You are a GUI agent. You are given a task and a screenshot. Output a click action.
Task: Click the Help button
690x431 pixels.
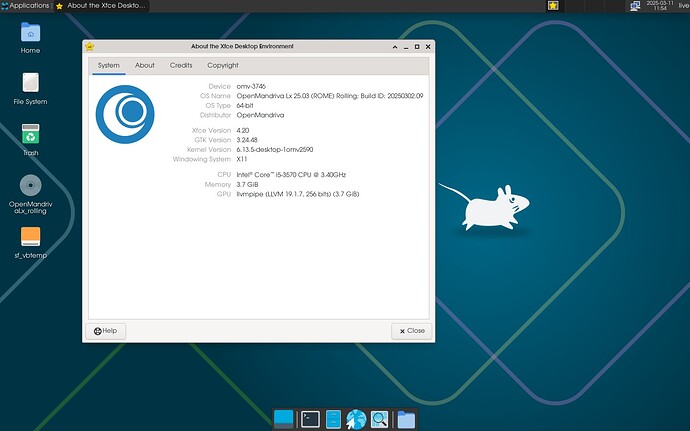click(106, 331)
